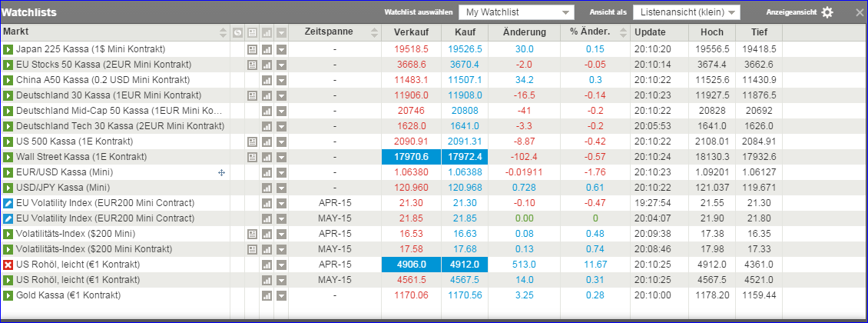The width and height of the screenshot is (868, 323).
Task: Expand the dropdown arrow for Wall Street Kassa row
Action: pyautogui.click(x=282, y=157)
